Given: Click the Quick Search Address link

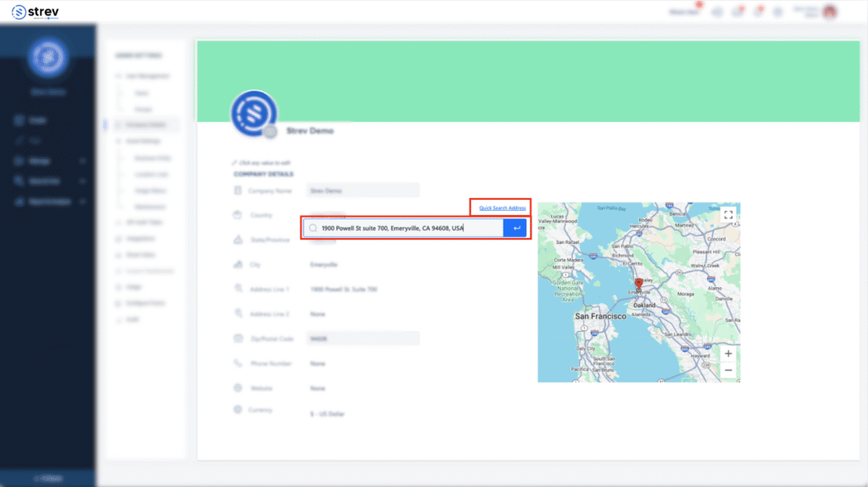Looking at the screenshot, I should coord(502,208).
